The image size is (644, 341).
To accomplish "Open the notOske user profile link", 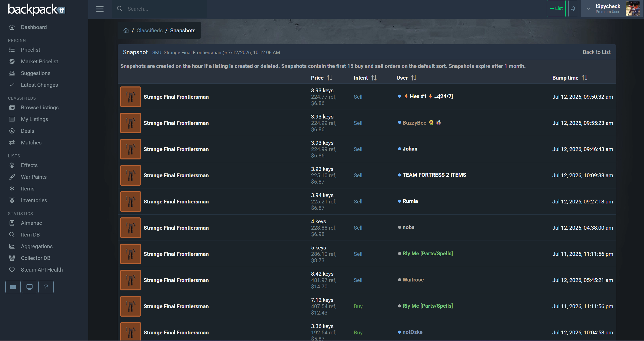I will [x=413, y=332].
